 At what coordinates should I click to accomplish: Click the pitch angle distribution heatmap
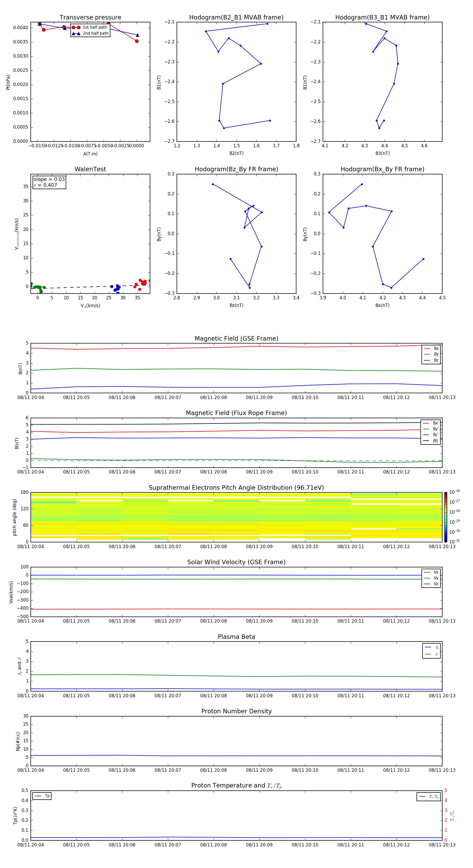(x=236, y=517)
